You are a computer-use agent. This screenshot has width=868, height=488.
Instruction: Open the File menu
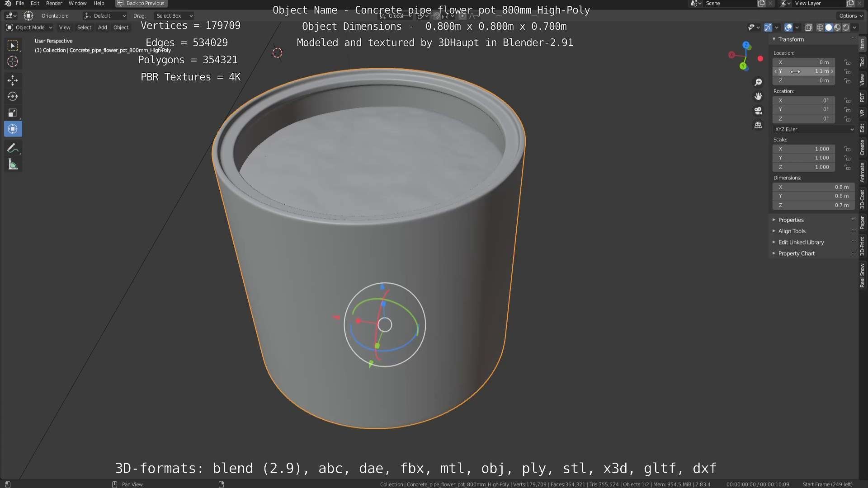point(20,3)
